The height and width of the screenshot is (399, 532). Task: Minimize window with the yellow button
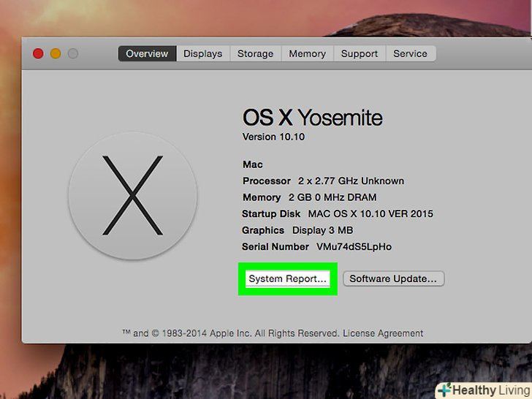56,53
